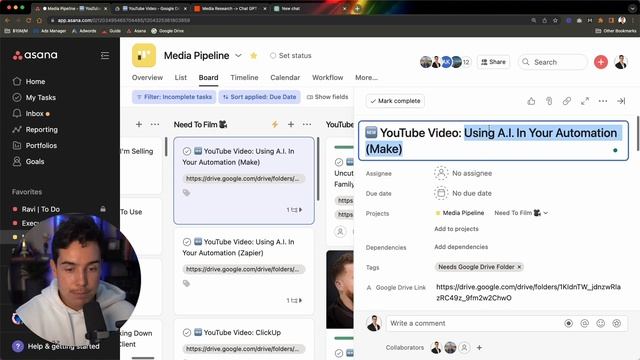Expand subtasks on Automation (Zapier) card
Image resolution: width=640 pixels, height=360 pixels.
pos(294,300)
